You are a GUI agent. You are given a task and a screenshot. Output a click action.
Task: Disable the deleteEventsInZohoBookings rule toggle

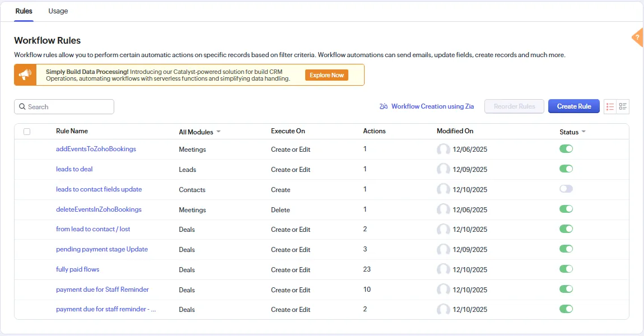[566, 209]
